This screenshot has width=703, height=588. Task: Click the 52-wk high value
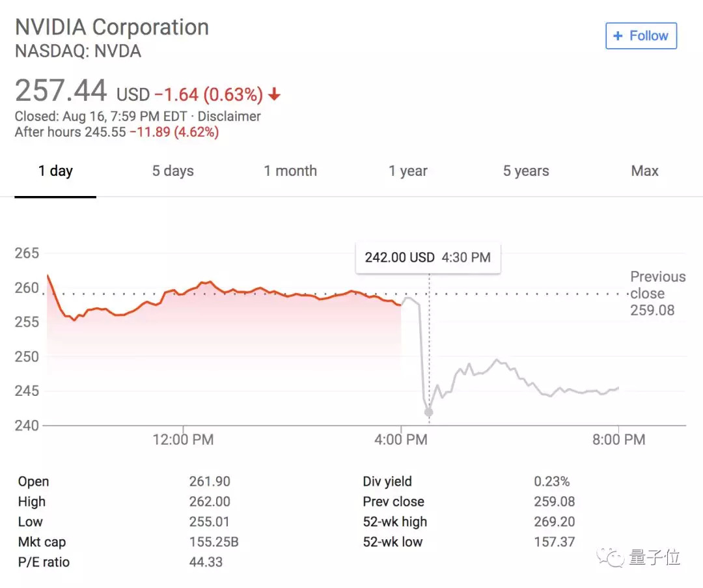pyautogui.click(x=553, y=522)
